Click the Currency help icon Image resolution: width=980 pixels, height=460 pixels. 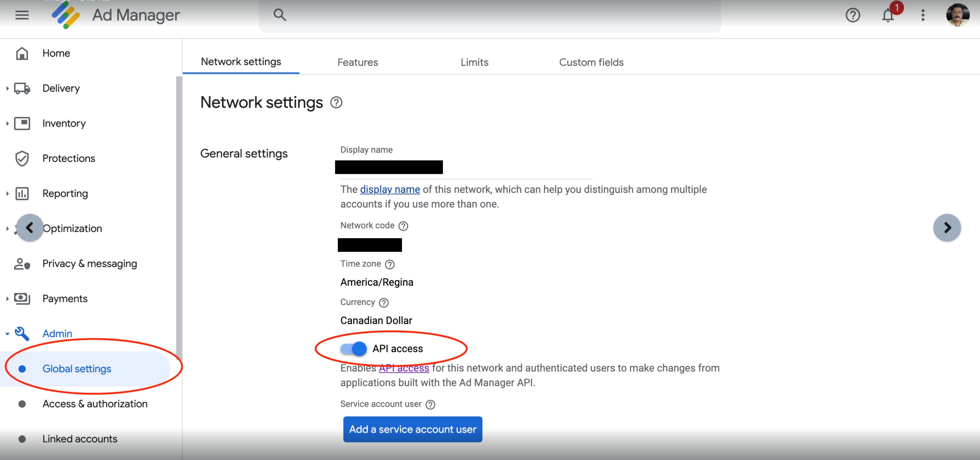coord(384,302)
